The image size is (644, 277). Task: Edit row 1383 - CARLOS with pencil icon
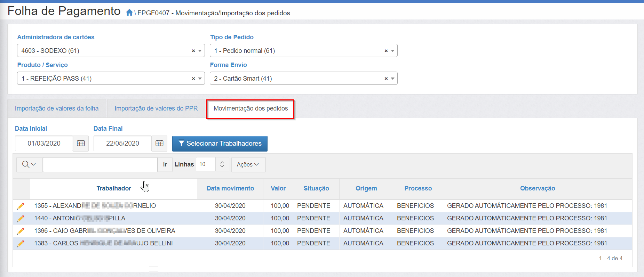pyautogui.click(x=21, y=243)
